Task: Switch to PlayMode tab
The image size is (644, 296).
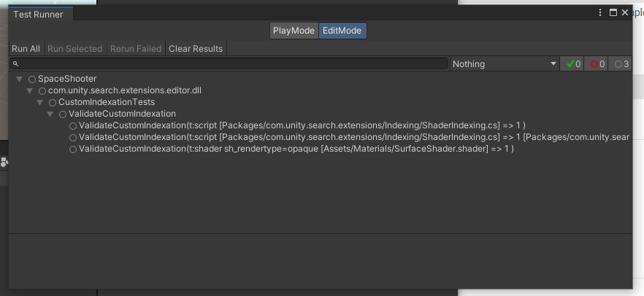Action: tap(294, 31)
